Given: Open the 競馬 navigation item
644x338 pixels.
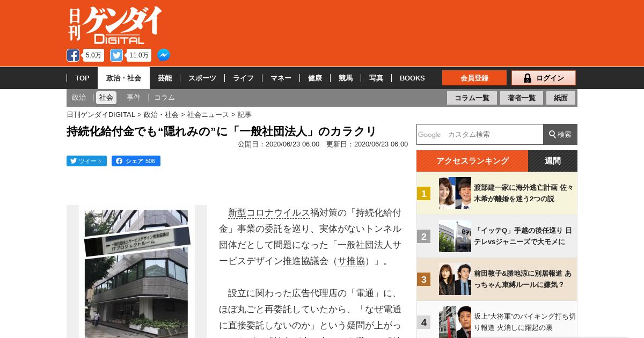Looking at the screenshot, I should coord(346,78).
